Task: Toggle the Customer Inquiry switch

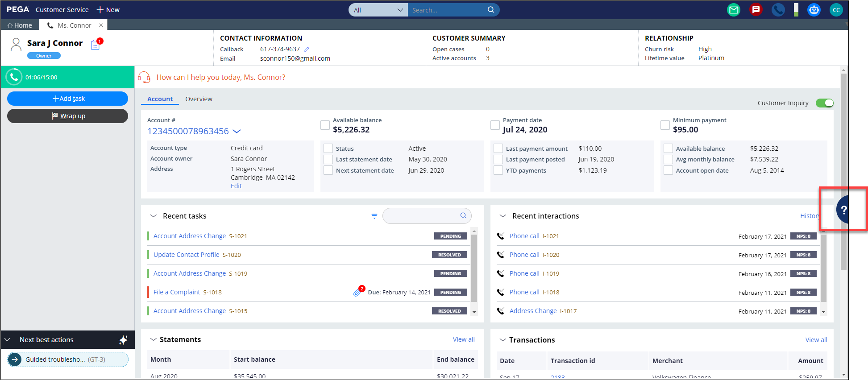Action: (x=824, y=103)
